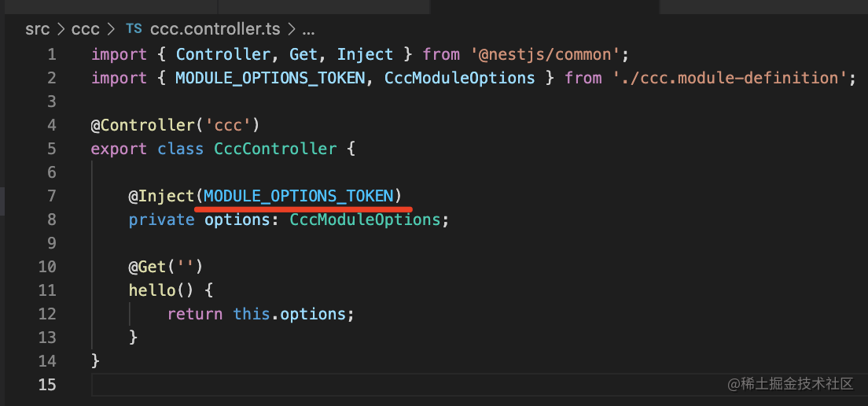Click the TS file icon in breadcrumb
Screen dimensions: 868x406
coord(134,30)
